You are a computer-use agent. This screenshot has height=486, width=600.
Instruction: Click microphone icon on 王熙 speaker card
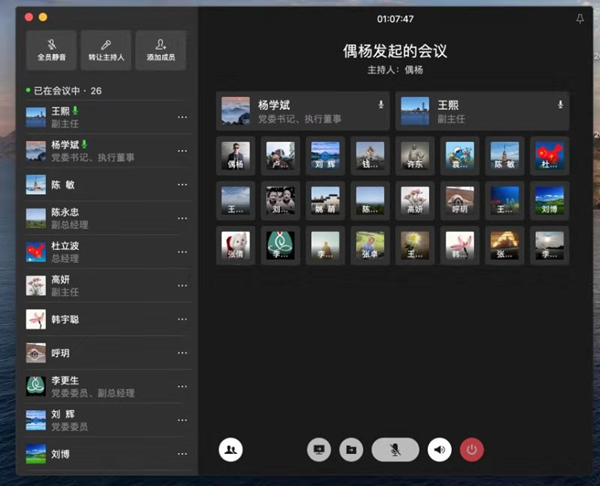pyautogui.click(x=560, y=104)
